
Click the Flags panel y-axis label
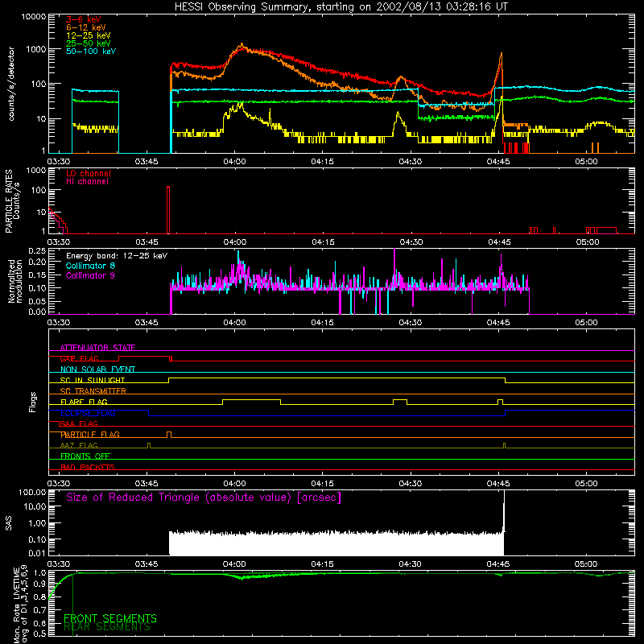(32, 402)
